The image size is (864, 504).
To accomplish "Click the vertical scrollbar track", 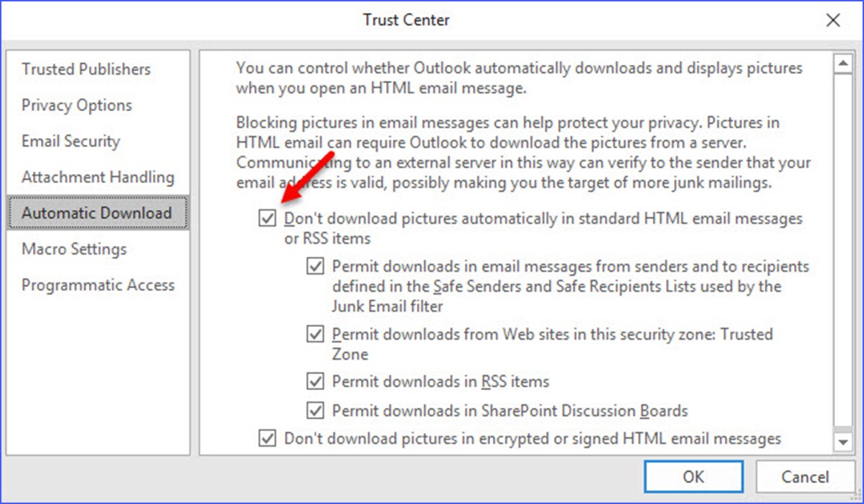I will (843, 251).
